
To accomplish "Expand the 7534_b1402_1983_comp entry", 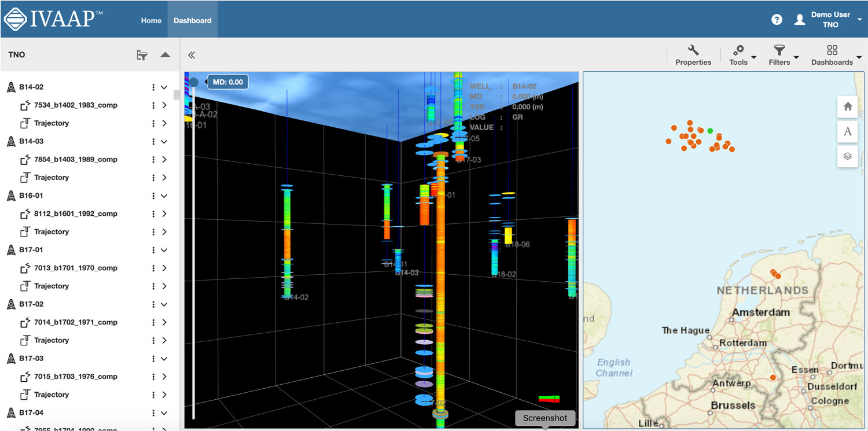I will click(164, 105).
